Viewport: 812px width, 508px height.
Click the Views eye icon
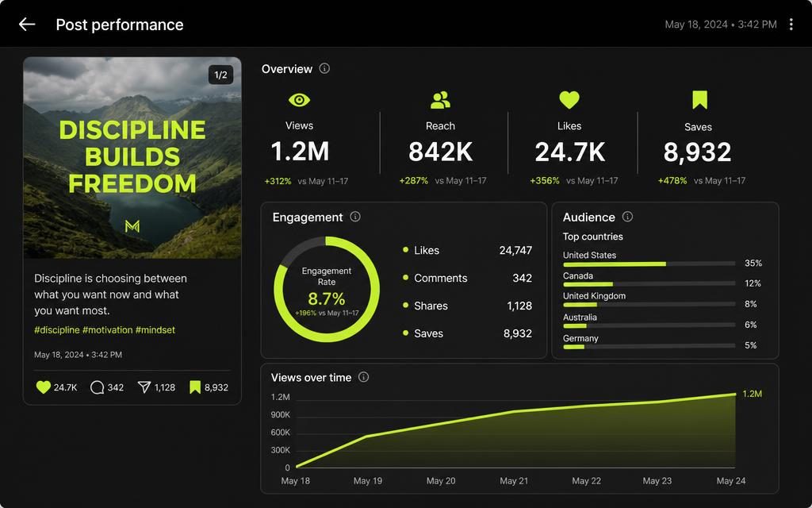[299, 100]
